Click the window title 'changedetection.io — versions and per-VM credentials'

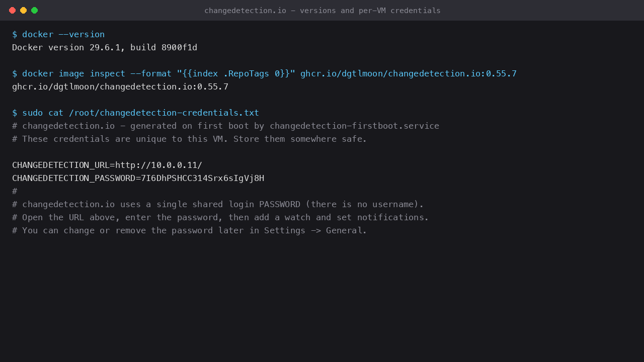tap(322, 10)
